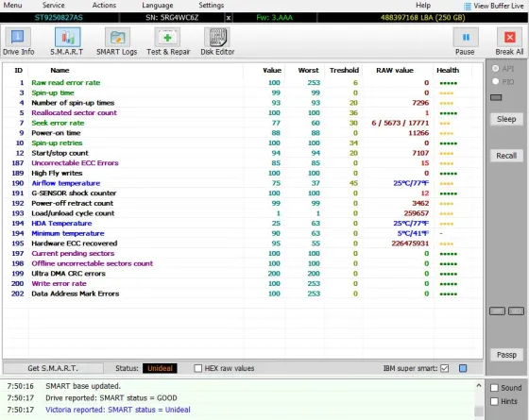Toggle IBM super smart checkbox
Image resolution: width=529 pixels, height=420 pixels.
pos(445,368)
